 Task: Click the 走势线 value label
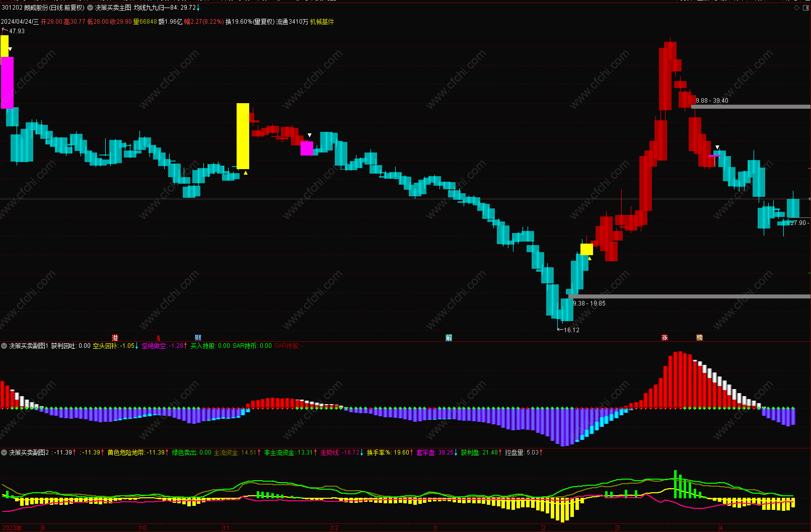pyautogui.click(x=342, y=452)
